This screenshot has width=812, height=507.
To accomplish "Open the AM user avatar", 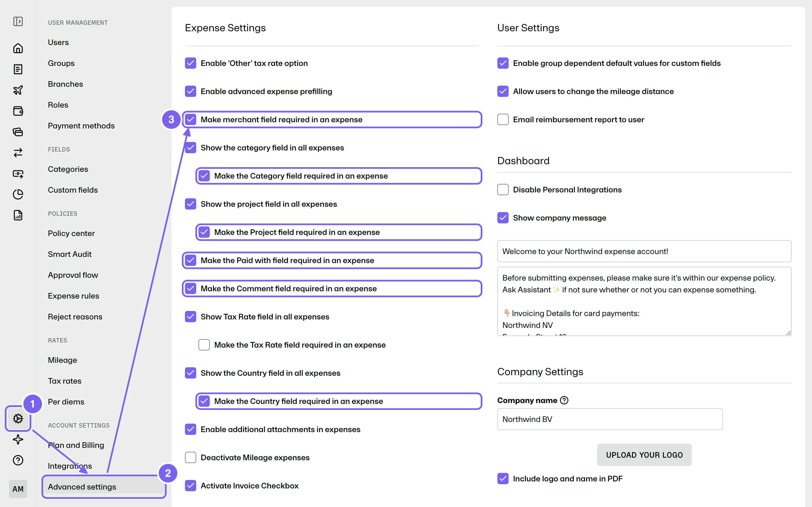I will (x=18, y=489).
